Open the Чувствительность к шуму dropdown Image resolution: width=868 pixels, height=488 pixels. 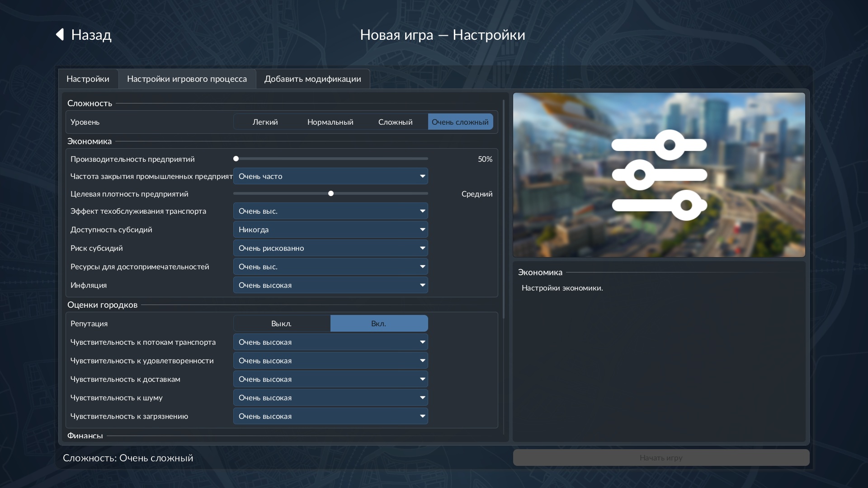pos(330,398)
